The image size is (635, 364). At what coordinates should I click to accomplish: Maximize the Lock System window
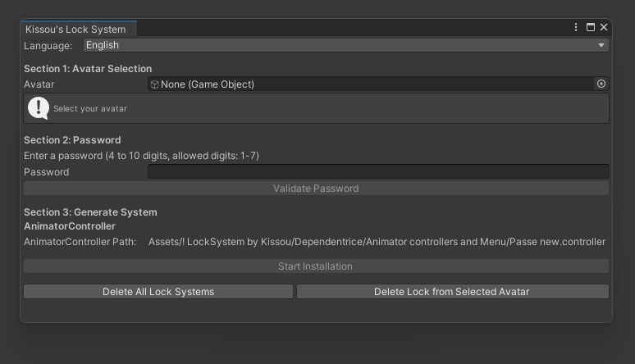[x=591, y=27]
